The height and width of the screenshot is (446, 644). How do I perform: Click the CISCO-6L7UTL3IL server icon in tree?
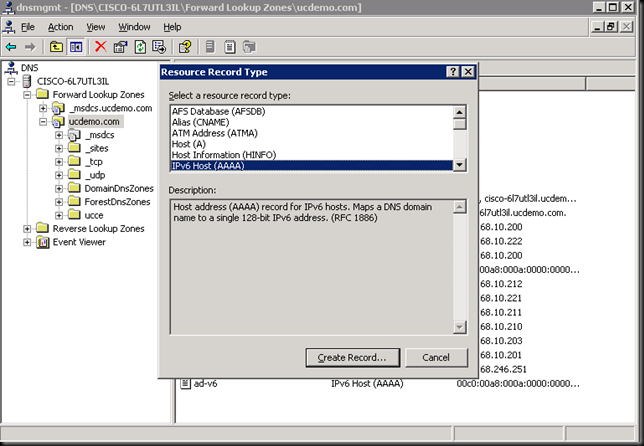pyautogui.click(x=27, y=81)
